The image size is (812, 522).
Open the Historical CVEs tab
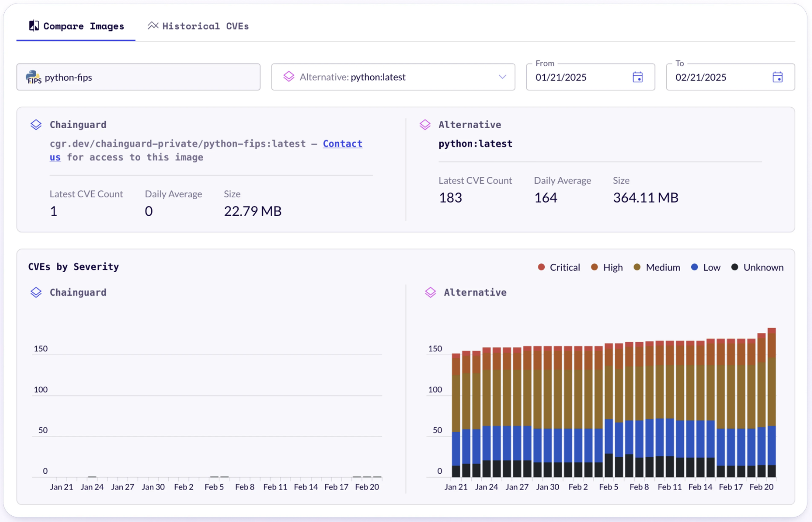[x=198, y=26]
